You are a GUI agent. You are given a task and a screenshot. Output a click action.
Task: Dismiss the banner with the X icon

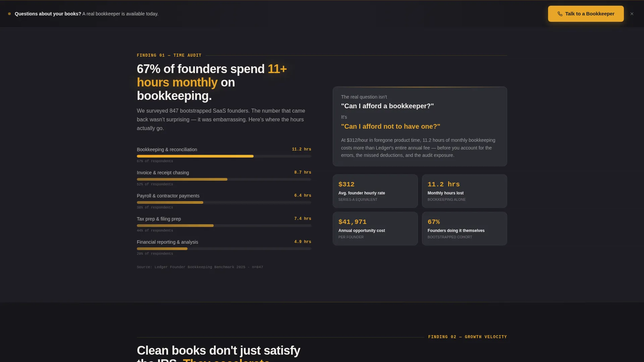(x=632, y=14)
